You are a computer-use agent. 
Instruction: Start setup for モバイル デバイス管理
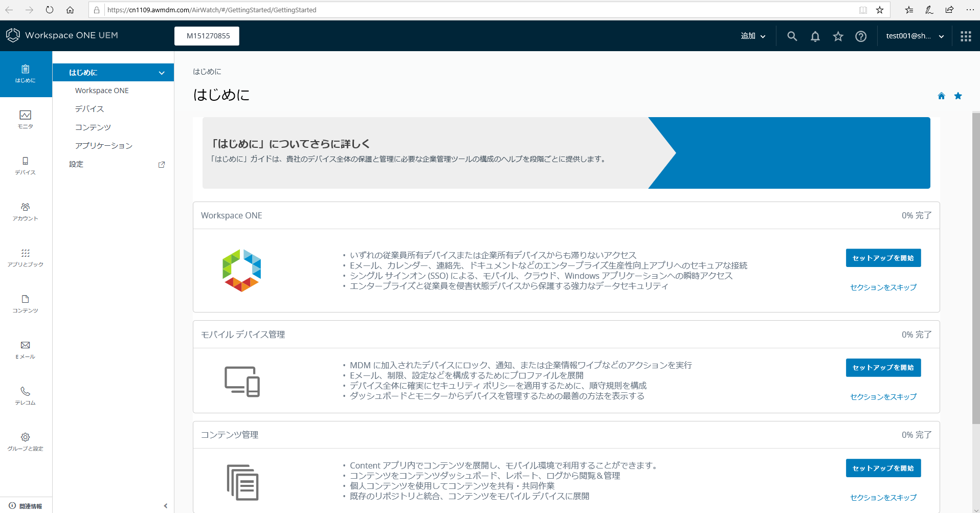pos(883,367)
